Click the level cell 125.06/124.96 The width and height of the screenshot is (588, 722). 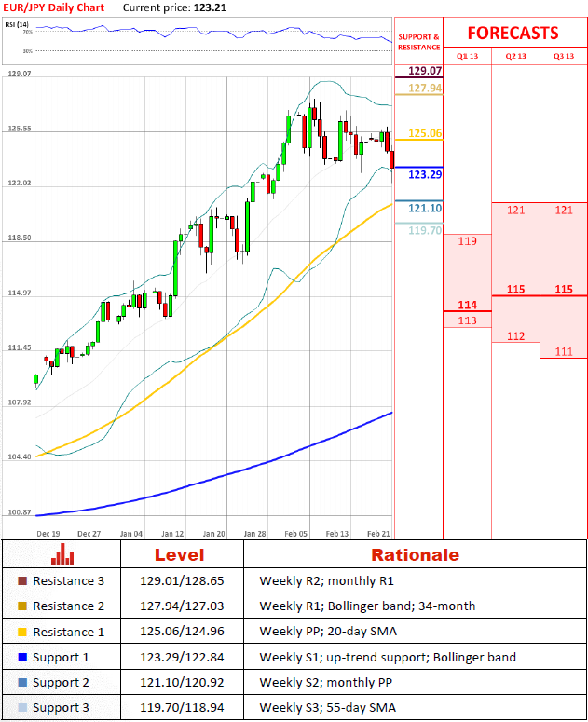[182, 632]
